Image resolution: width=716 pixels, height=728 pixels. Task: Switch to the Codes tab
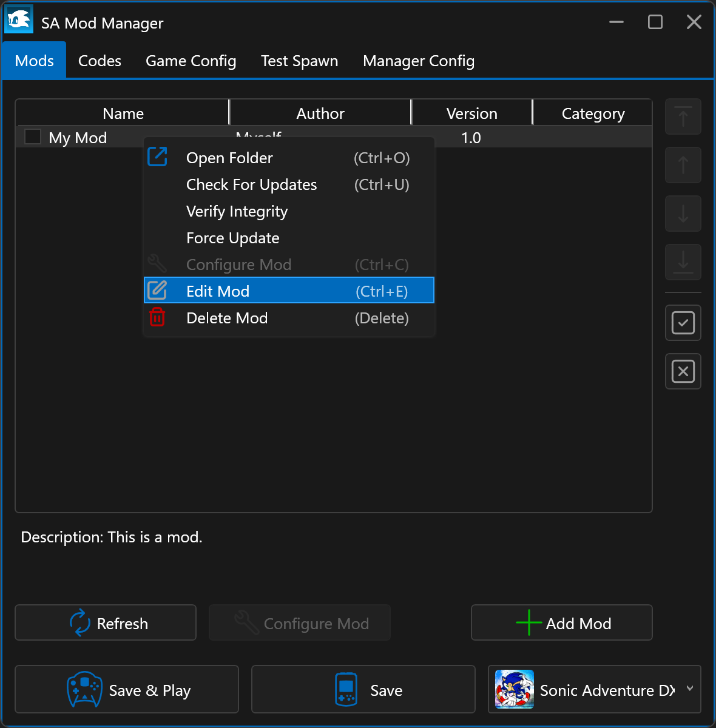pos(100,61)
